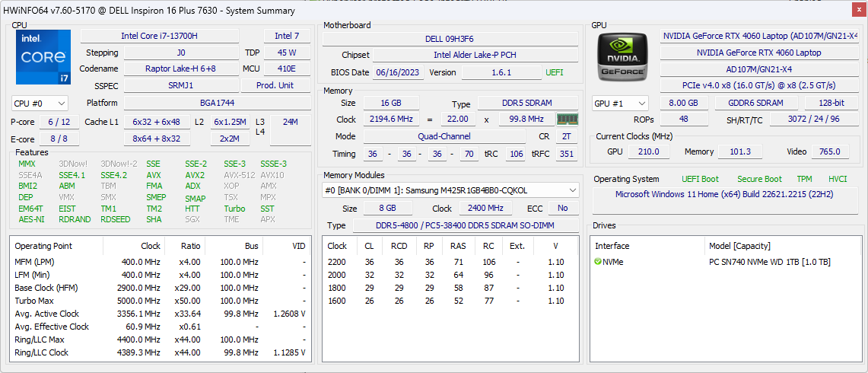Select the Intel Alder Lake-P PCH chipset field
Image resolution: width=868 pixels, height=373 pixels.
(475, 55)
